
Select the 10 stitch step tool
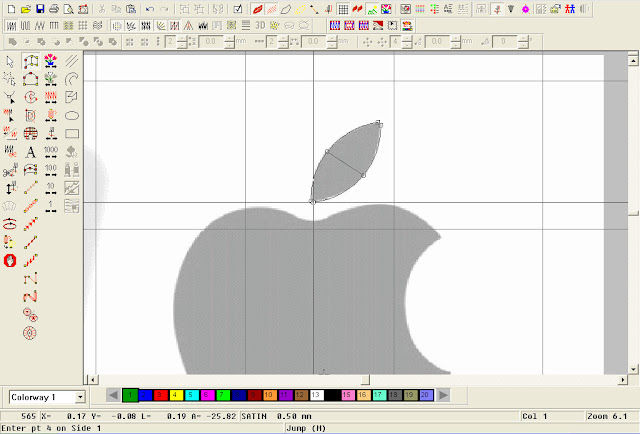tap(51, 188)
